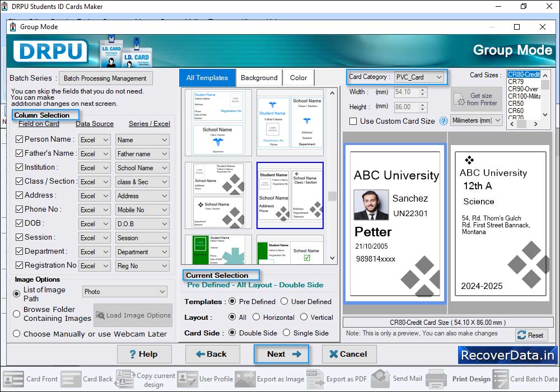Increase the Width stepper value

coord(423,90)
